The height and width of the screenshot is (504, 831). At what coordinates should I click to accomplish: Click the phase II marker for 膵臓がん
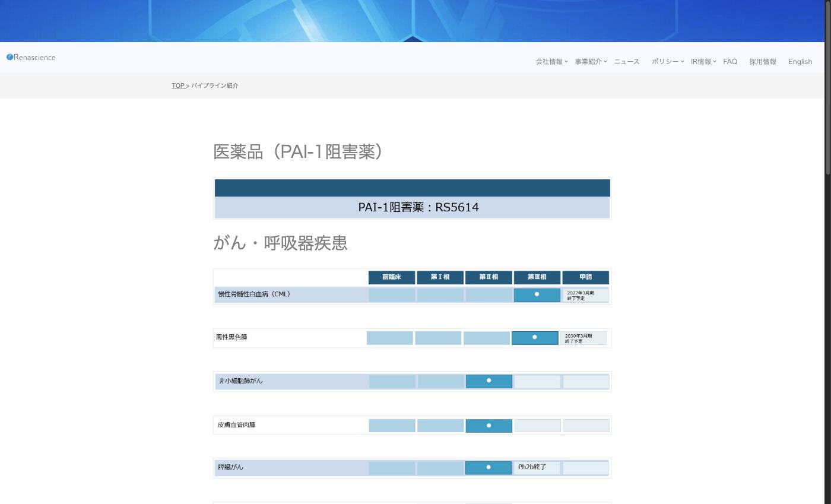[x=489, y=468]
